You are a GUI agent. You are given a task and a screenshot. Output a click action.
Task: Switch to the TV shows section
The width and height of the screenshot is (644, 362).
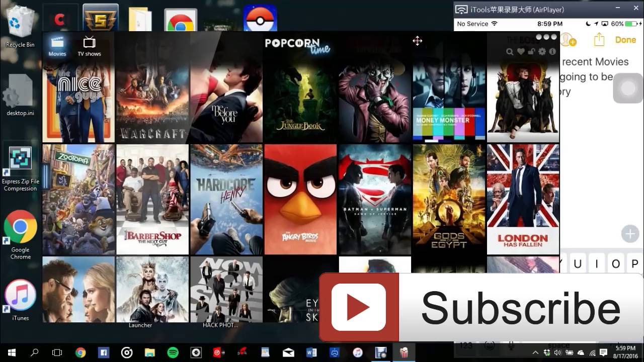point(89,46)
